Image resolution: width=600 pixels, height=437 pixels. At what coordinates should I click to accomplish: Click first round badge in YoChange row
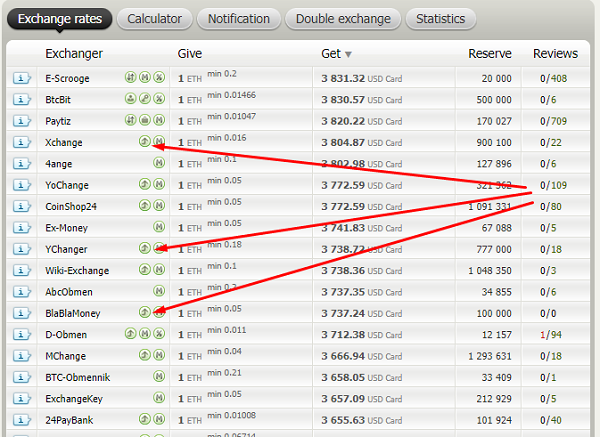click(x=145, y=184)
